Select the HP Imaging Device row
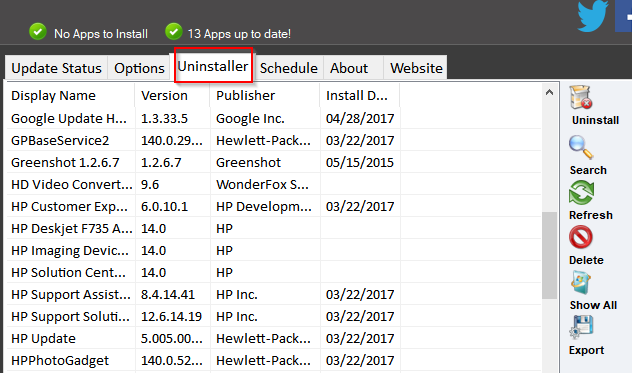 click(274, 250)
